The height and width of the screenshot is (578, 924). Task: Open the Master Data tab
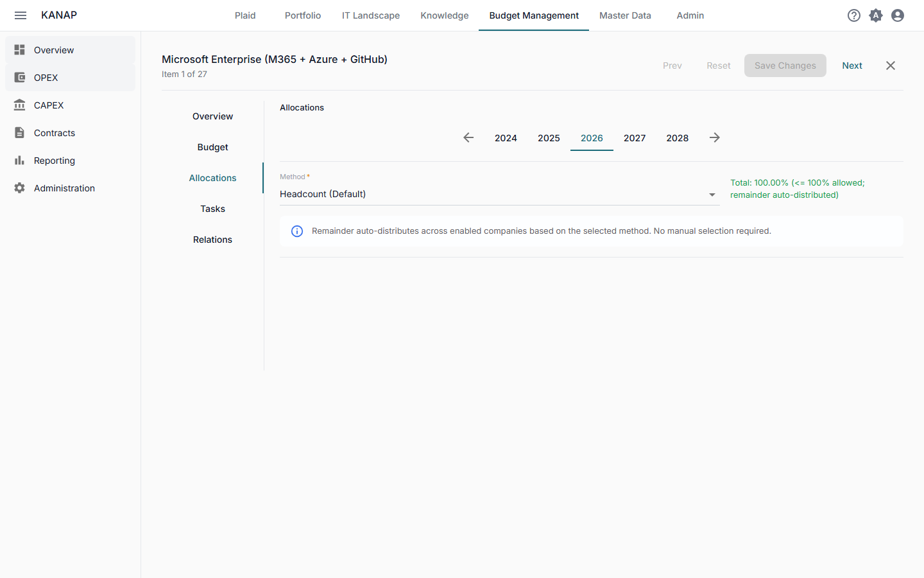(625, 15)
